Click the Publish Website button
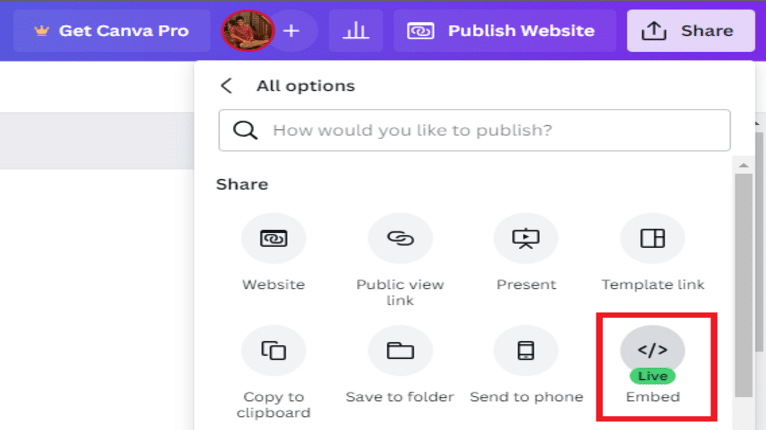The width and height of the screenshot is (766, 430). pos(502,31)
